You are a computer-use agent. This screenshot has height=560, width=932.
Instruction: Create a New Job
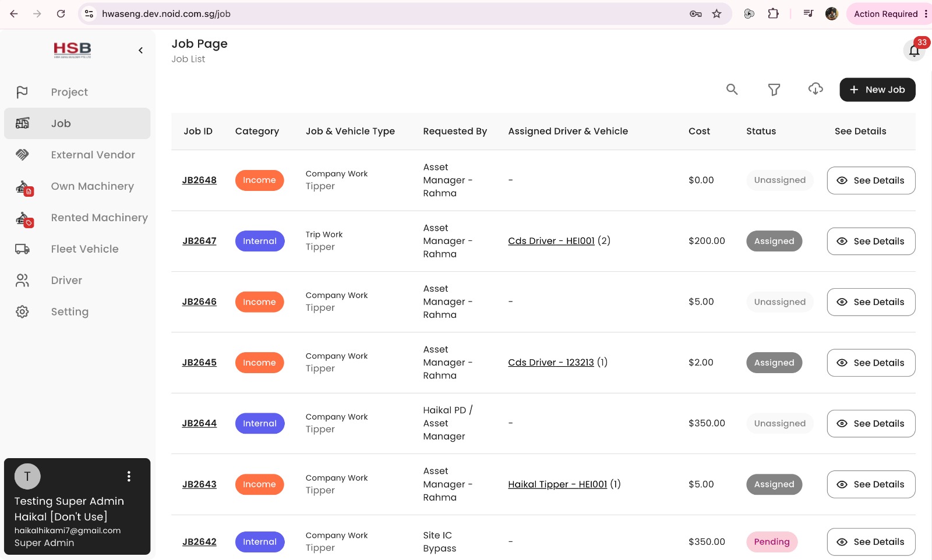pos(877,90)
